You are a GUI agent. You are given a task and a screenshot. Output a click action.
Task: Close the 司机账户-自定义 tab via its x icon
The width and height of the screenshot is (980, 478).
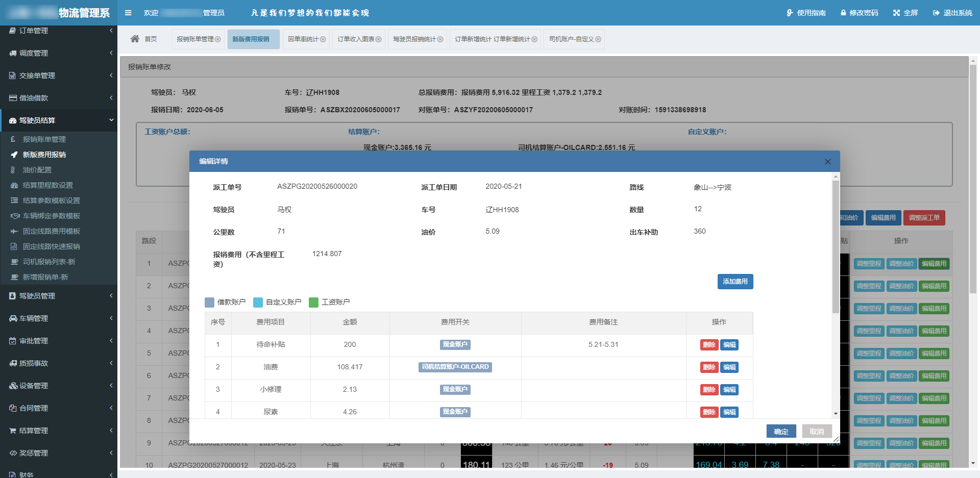point(598,39)
